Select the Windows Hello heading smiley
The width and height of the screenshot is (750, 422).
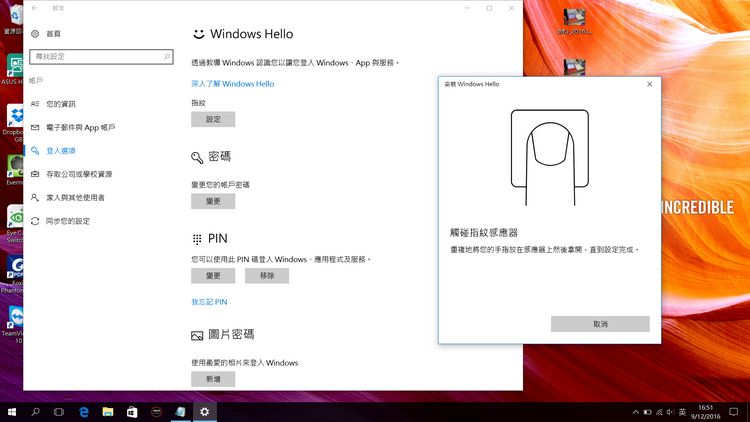point(199,34)
